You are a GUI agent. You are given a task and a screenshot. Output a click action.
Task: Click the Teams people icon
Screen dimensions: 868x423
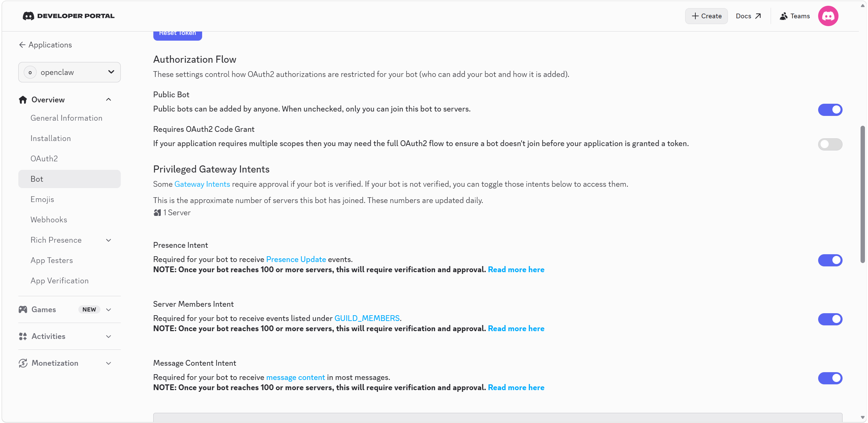click(783, 16)
